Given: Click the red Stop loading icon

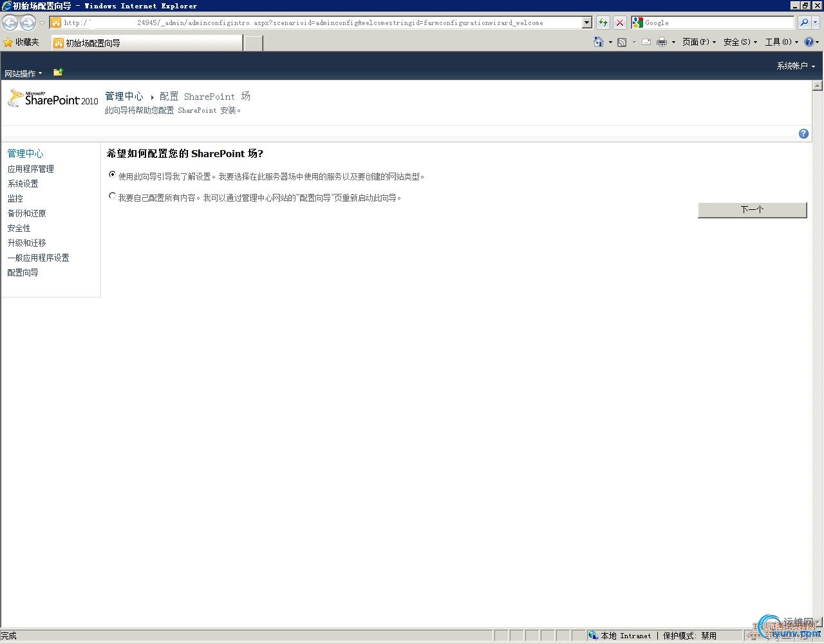Looking at the screenshot, I should (x=620, y=23).
